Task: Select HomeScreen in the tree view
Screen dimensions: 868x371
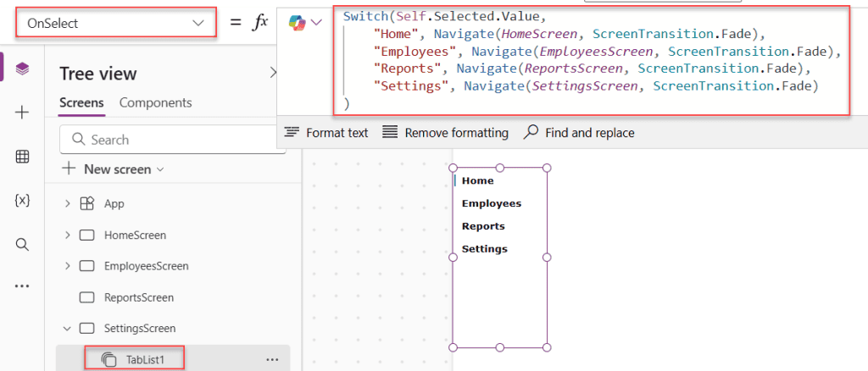Action: [135, 235]
